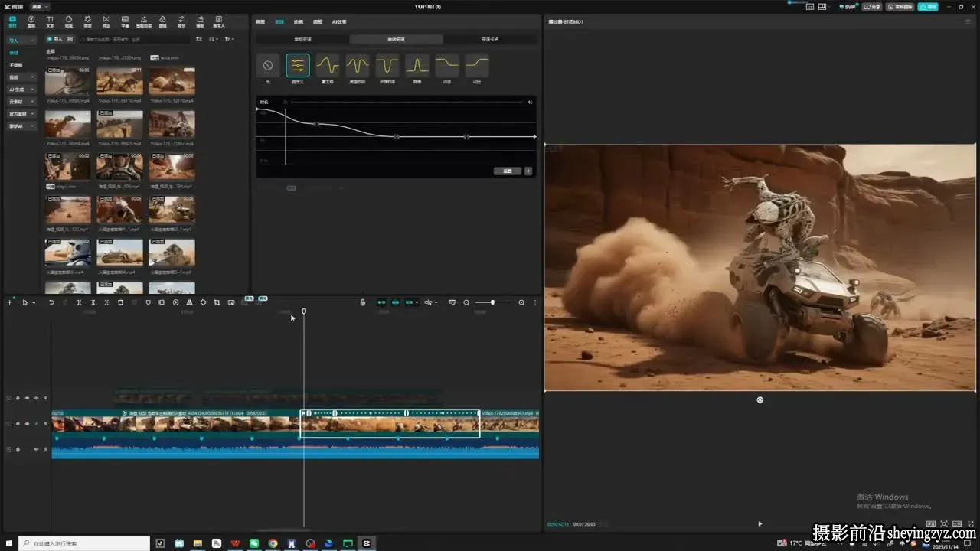Lock the upper video track
Viewport: 980px width, 551px height.
(18, 398)
